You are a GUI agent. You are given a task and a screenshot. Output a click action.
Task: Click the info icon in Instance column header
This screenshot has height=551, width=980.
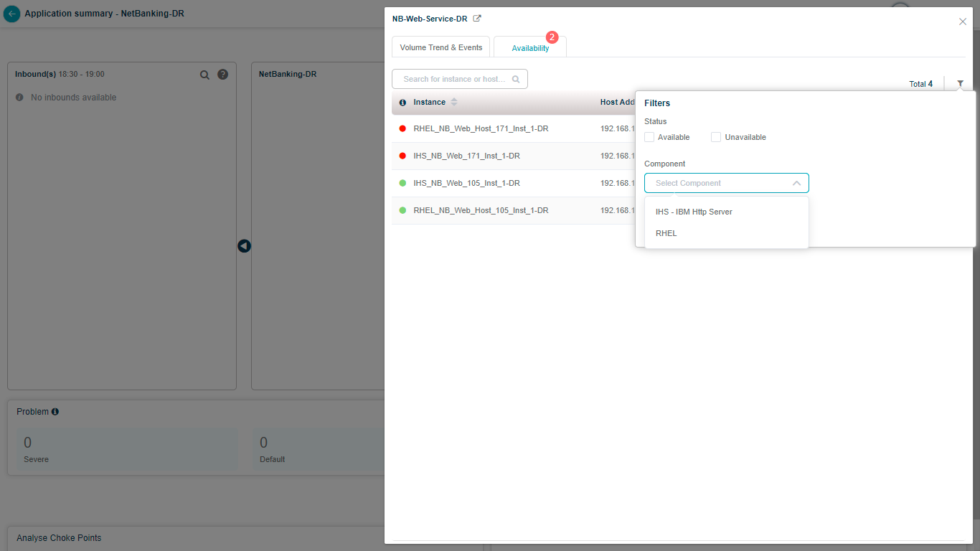click(402, 103)
